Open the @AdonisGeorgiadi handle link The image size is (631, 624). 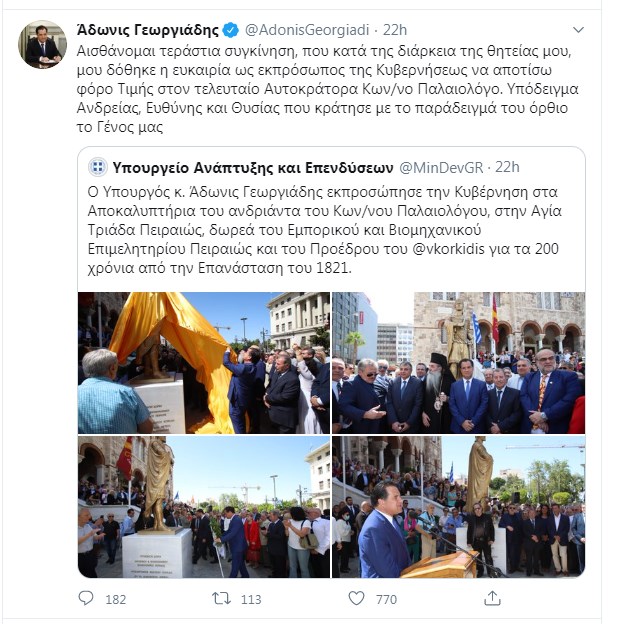click(x=307, y=30)
